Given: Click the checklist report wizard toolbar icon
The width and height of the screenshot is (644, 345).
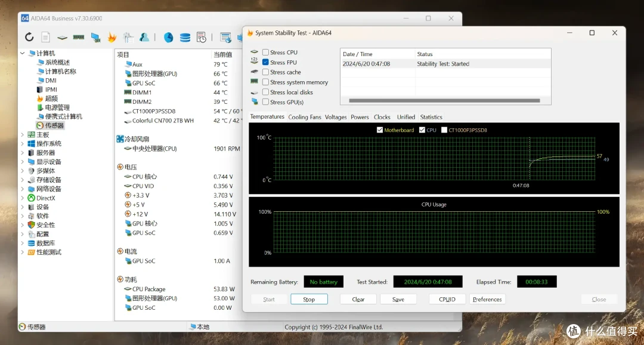Looking at the screenshot, I should pos(129,38).
